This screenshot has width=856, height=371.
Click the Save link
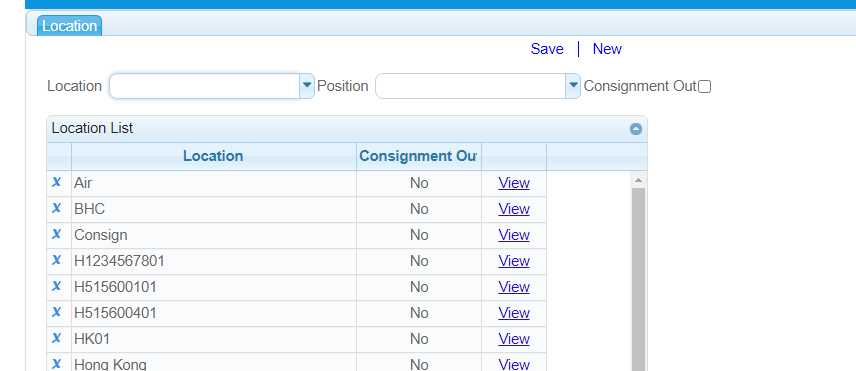tap(547, 49)
